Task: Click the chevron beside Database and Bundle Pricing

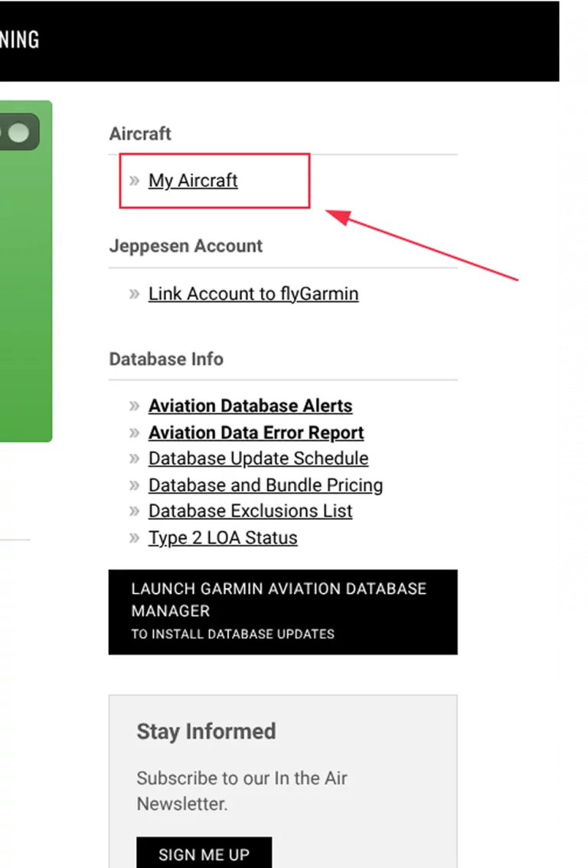Action: 134,485
